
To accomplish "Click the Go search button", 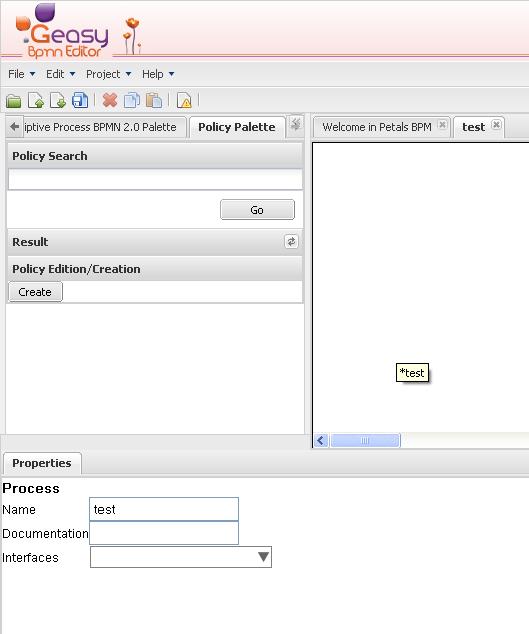I will point(257,210).
